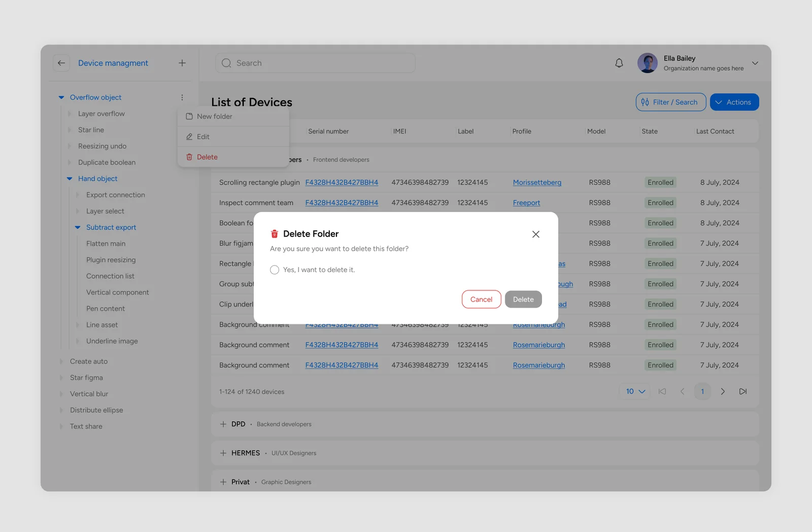Image resolution: width=812 pixels, height=532 pixels.
Task: Select Text share in the tree
Action: tap(86, 426)
